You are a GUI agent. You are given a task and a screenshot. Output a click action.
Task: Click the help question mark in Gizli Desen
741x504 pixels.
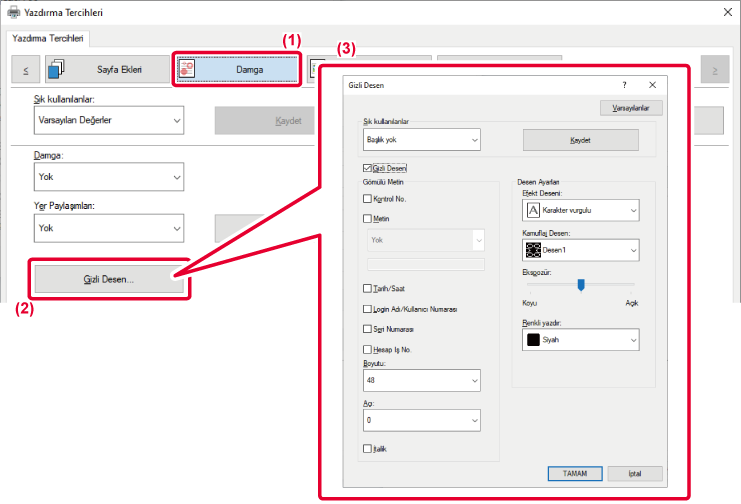pos(625,86)
